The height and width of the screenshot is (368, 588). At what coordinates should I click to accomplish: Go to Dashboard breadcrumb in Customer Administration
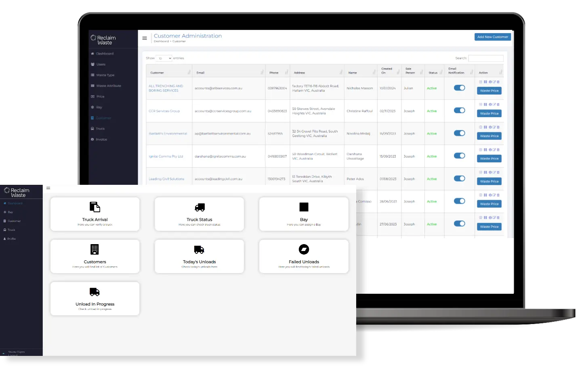click(x=161, y=41)
